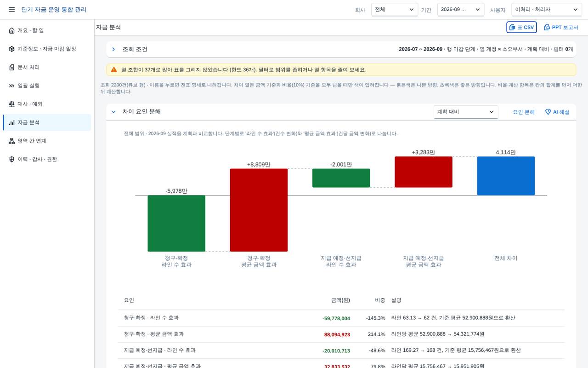Click 요인 column header
588x368 pixels.
point(129,300)
